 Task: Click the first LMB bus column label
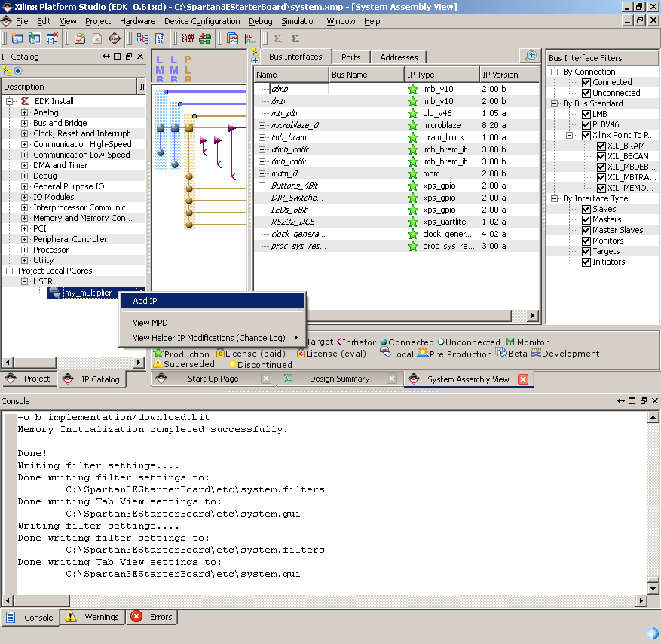tap(160, 69)
